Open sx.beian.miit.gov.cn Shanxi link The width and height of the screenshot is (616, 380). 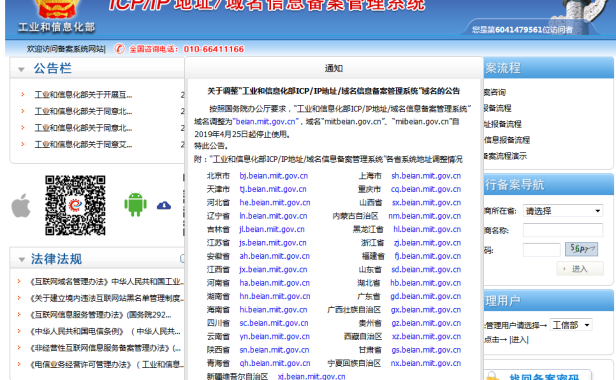click(426, 202)
